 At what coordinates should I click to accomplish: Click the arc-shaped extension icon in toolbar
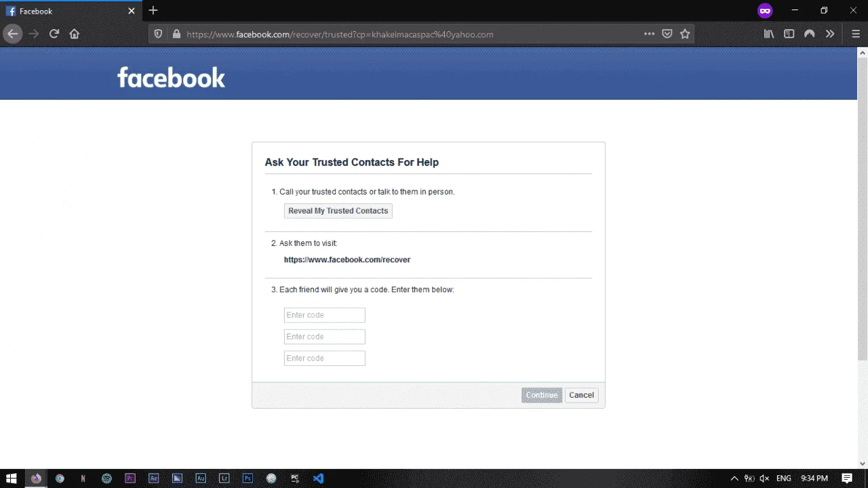point(810,34)
